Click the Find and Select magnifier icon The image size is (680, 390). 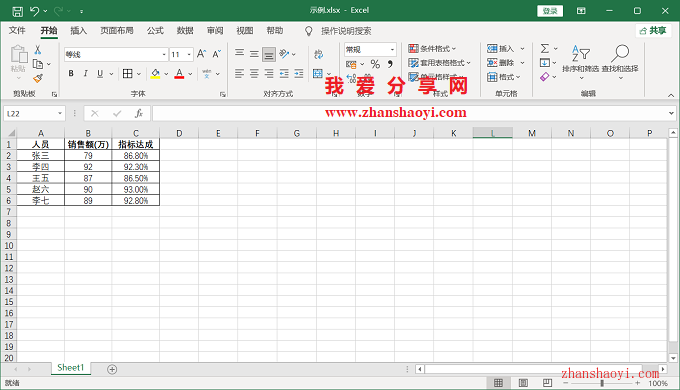point(620,53)
